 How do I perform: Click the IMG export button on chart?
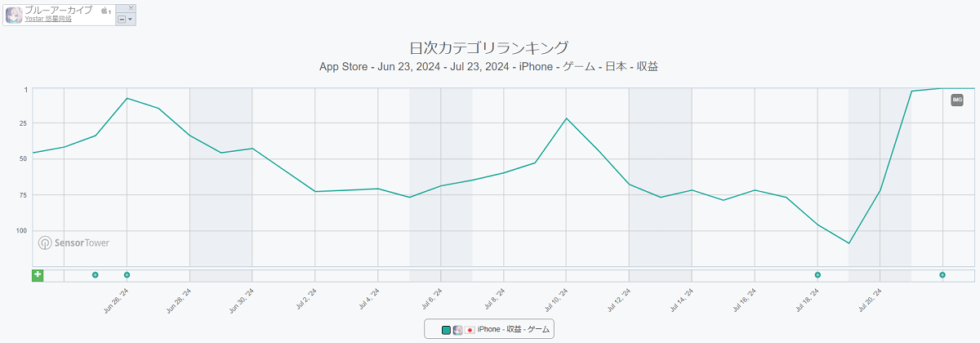tap(957, 100)
